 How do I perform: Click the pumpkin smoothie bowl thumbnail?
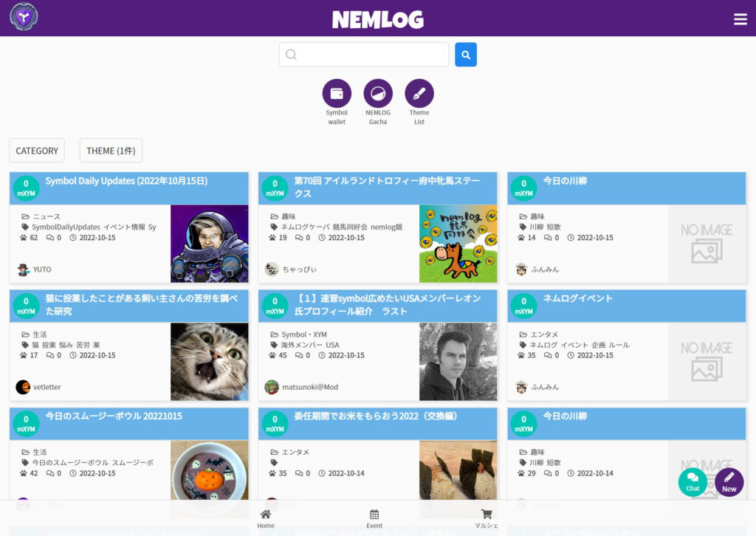click(209, 470)
